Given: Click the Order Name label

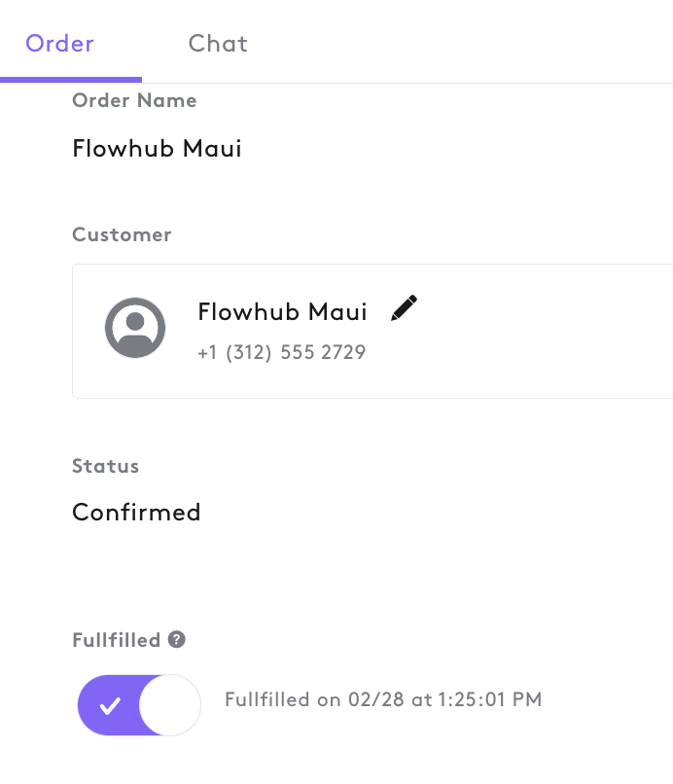Looking at the screenshot, I should coord(134,100).
